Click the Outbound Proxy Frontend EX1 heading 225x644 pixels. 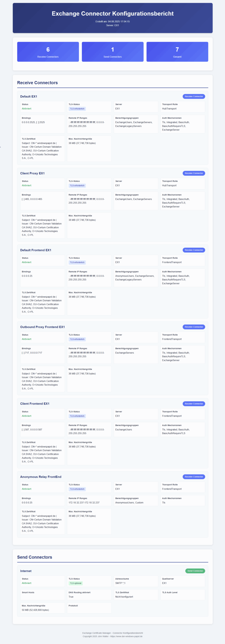42,327
